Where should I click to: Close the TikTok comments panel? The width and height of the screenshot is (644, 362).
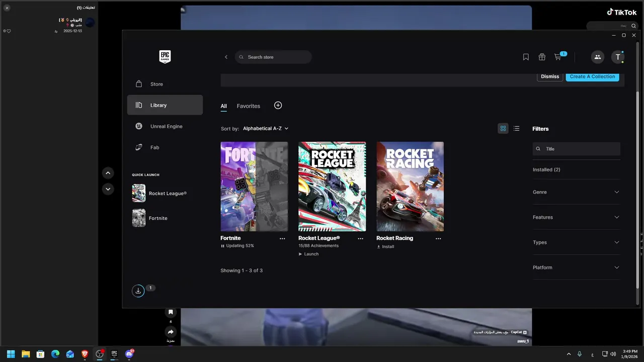7,8
